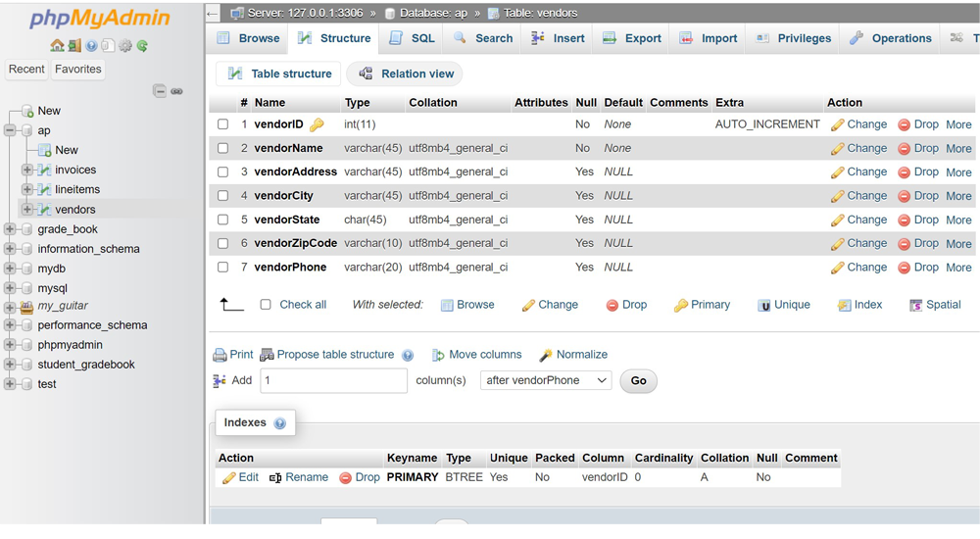Click the Move columns icon
The width and height of the screenshot is (980, 539).
438,355
